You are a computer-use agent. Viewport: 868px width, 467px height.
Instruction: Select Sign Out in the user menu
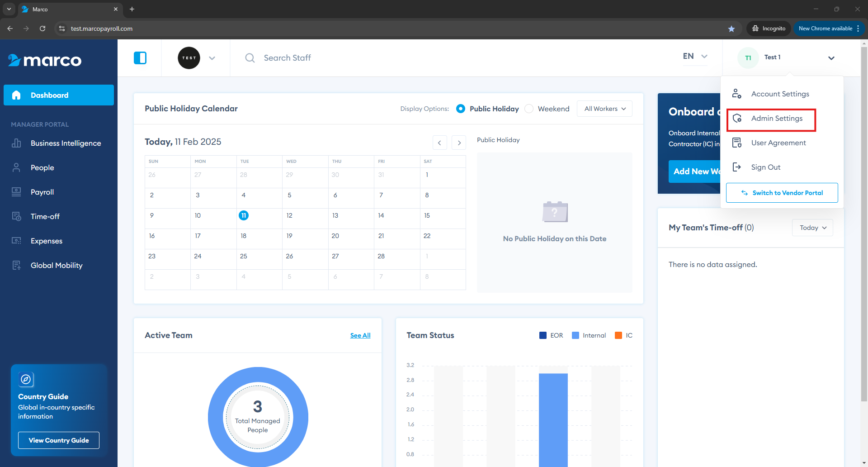(x=765, y=167)
